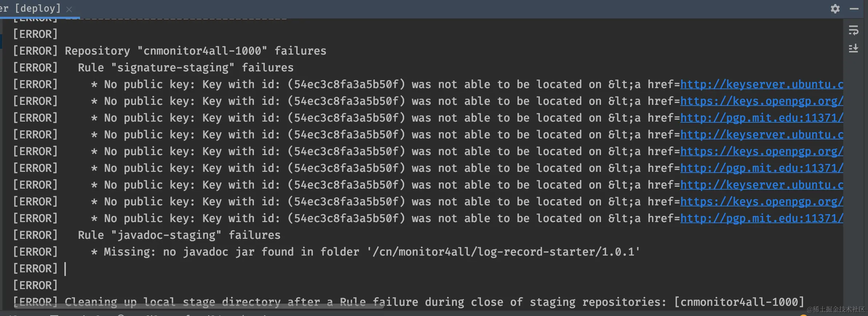Open the first keyserver.ubuntu link
The width and height of the screenshot is (868, 316).
[x=761, y=84]
